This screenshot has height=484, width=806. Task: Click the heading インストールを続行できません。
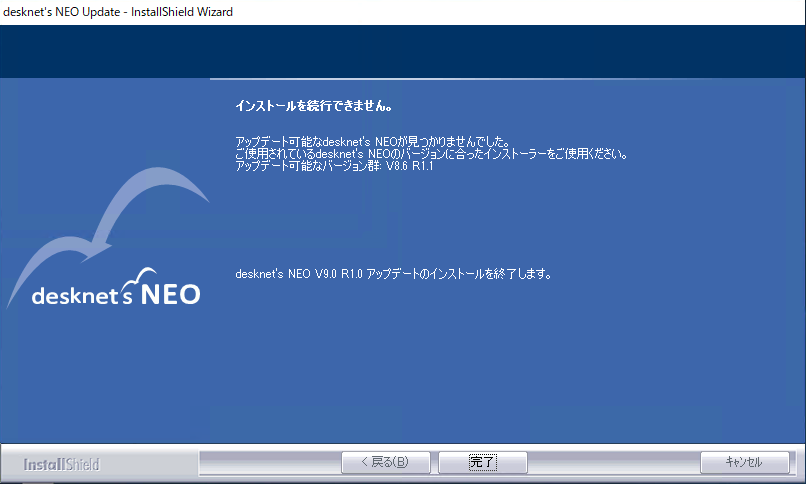click(314, 106)
